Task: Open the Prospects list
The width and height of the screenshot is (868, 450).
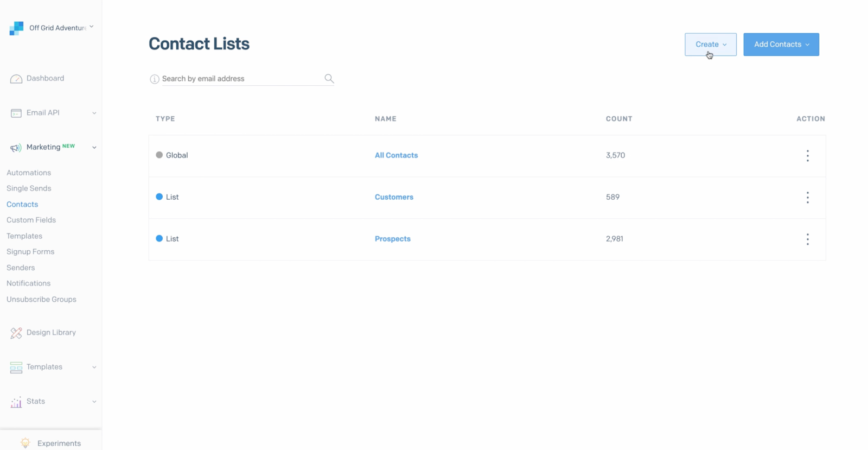Action: (392, 238)
